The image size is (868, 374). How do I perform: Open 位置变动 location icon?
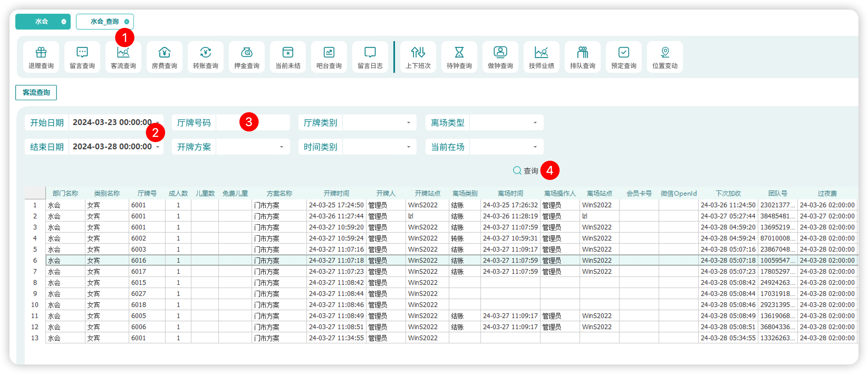click(665, 57)
